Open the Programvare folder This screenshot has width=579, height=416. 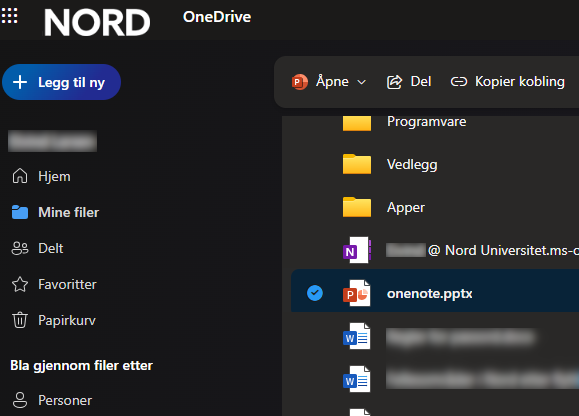coord(426,121)
